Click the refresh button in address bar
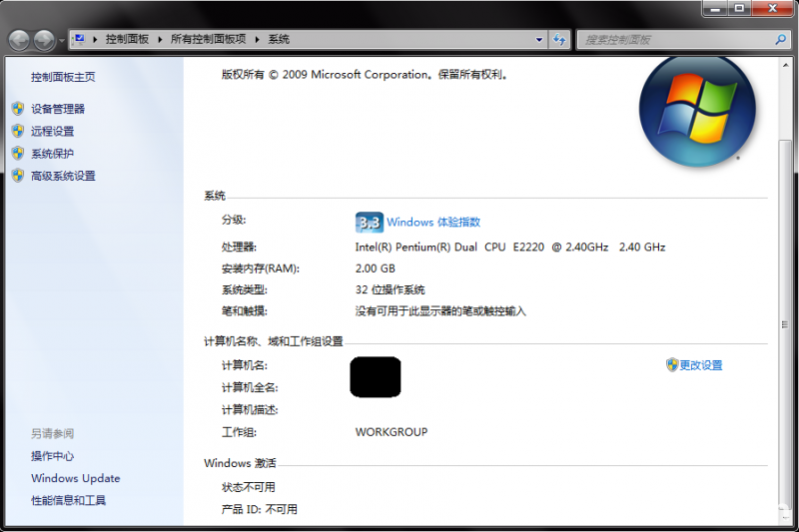Viewport: 799px width, 532px height. tap(559, 40)
